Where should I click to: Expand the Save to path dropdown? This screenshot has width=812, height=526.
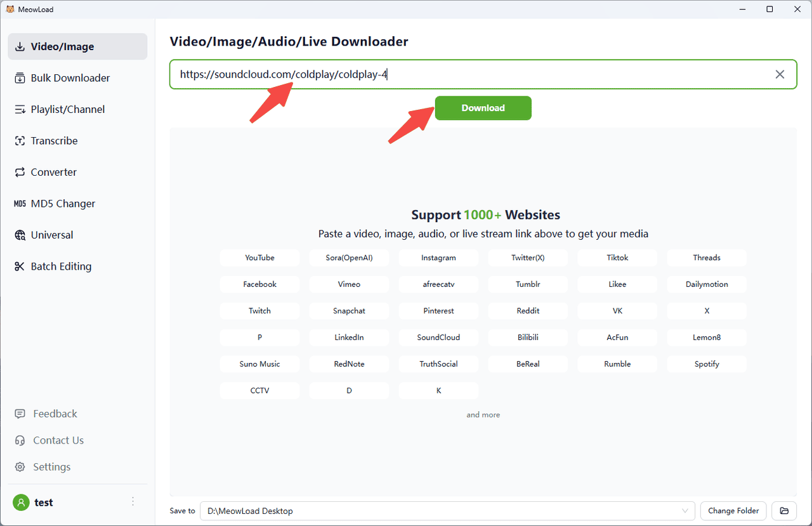(x=684, y=511)
